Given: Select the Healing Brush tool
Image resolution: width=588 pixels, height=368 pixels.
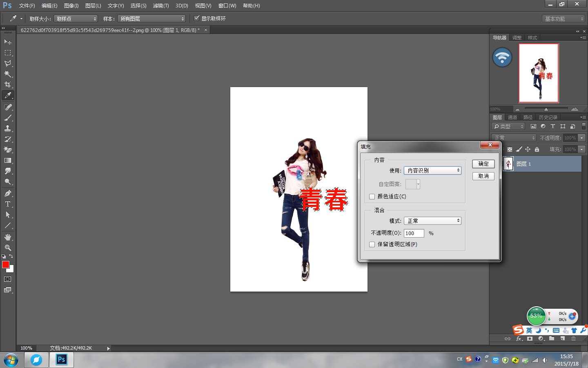Looking at the screenshot, I should [8, 107].
